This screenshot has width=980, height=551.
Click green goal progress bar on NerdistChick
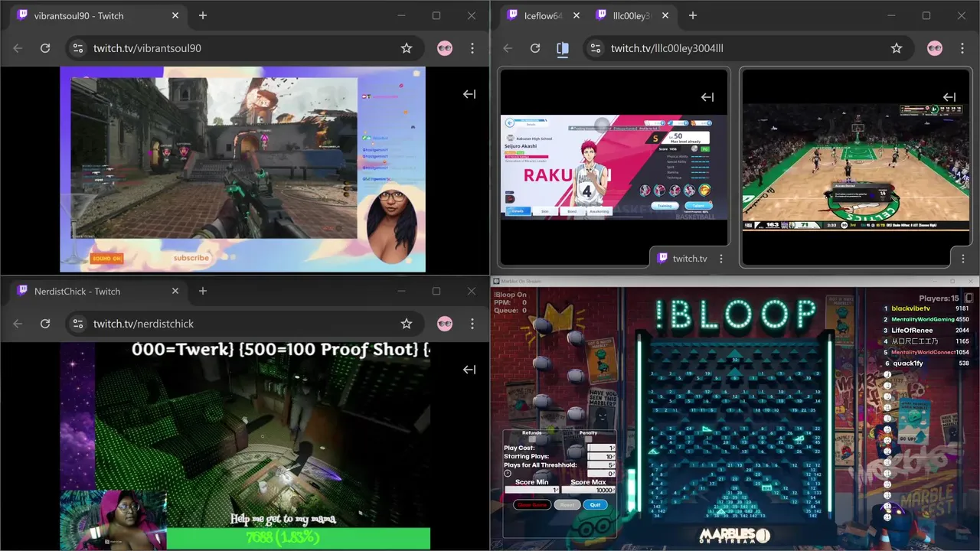click(298, 539)
